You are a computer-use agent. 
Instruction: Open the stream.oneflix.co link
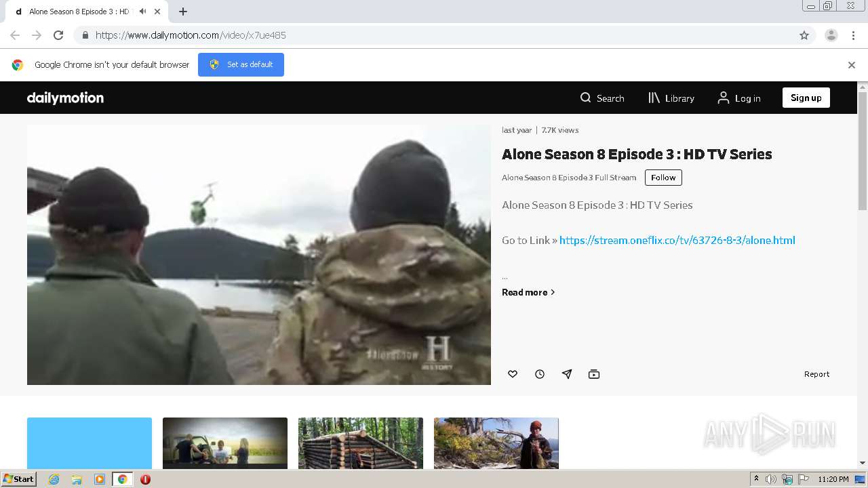click(677, 240)
